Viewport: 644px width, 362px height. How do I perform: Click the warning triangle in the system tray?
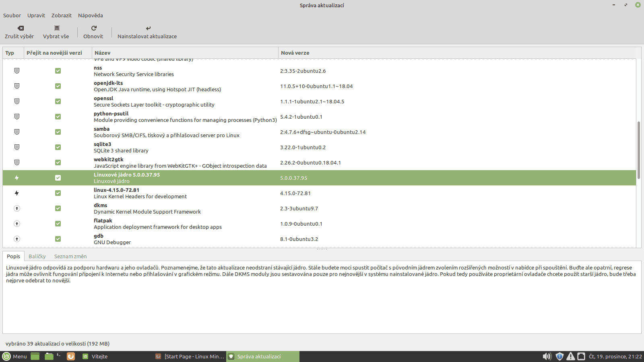[571, 356]
